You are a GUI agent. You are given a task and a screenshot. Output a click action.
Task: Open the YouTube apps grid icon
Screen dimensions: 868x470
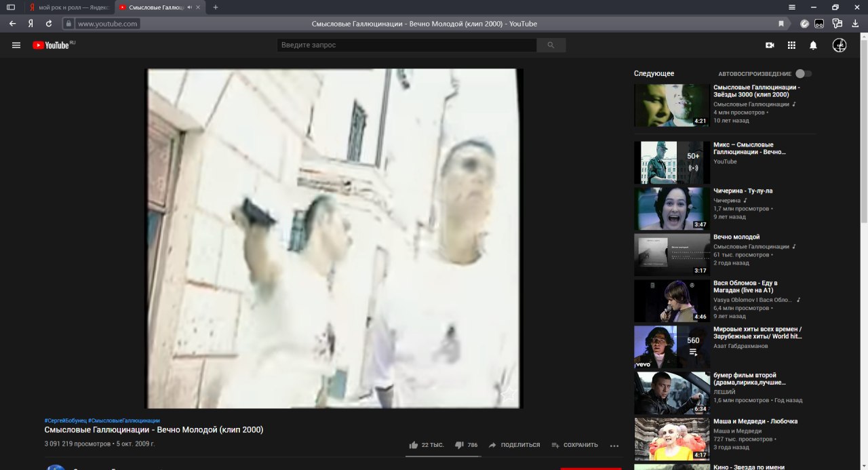pos(791,45)
